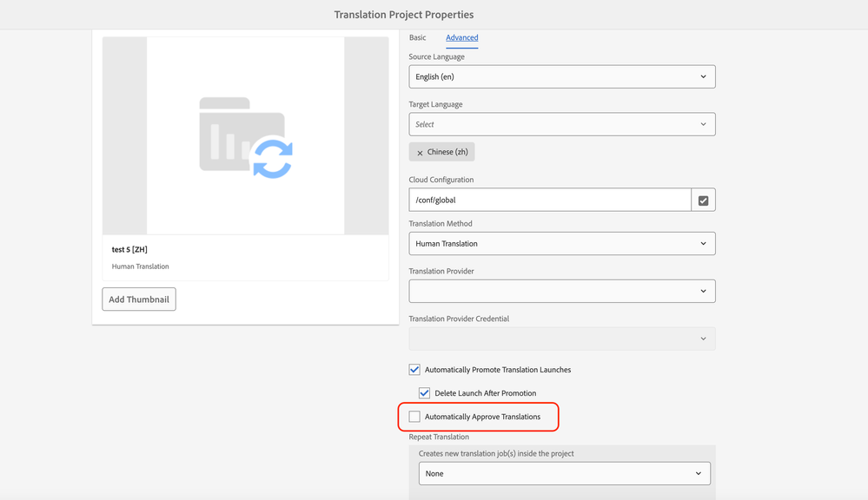Select the Advanced tab
Image resolution: width=868 pixels, height=500 pixels.
461,37
